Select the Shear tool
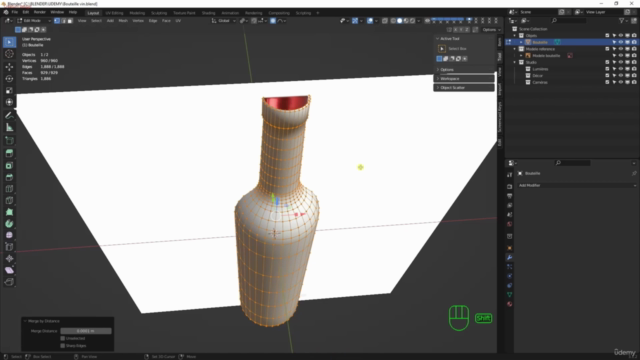 tap(9, 270)
